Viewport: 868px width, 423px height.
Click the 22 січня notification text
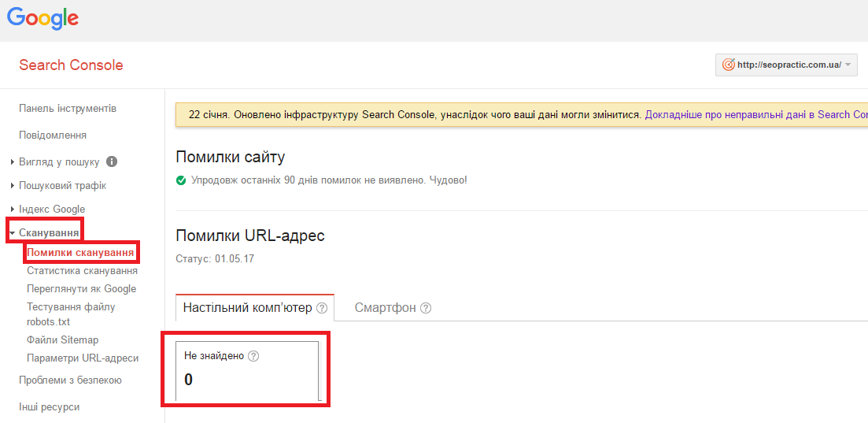pyautogui.click(x=416, y=115)
